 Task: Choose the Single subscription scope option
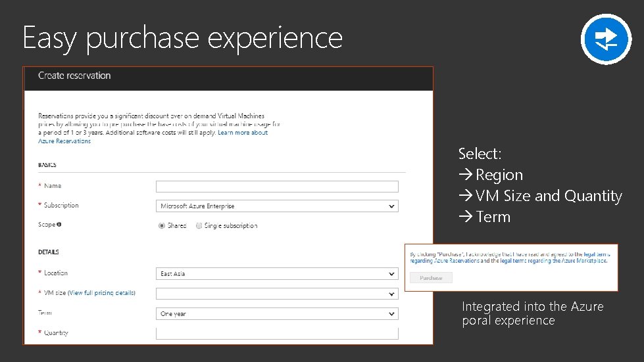coord(199,225)
